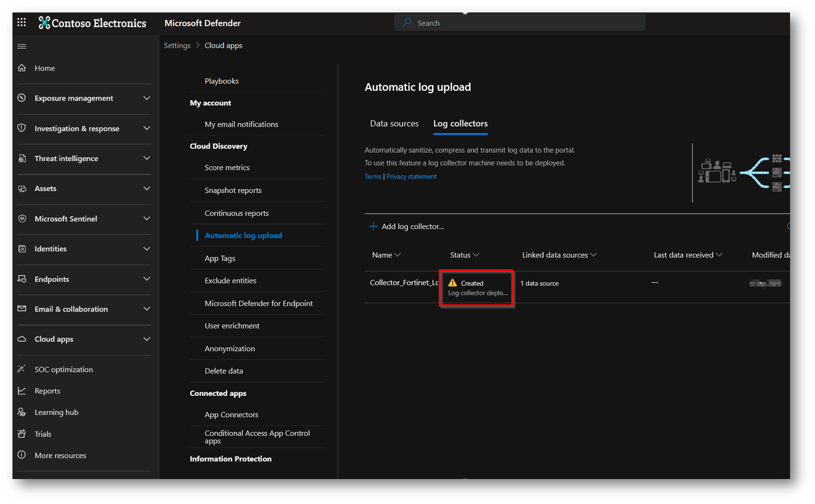815x504 pixels.
Task: Click the Trials gift icon
Action: [22, 434]
